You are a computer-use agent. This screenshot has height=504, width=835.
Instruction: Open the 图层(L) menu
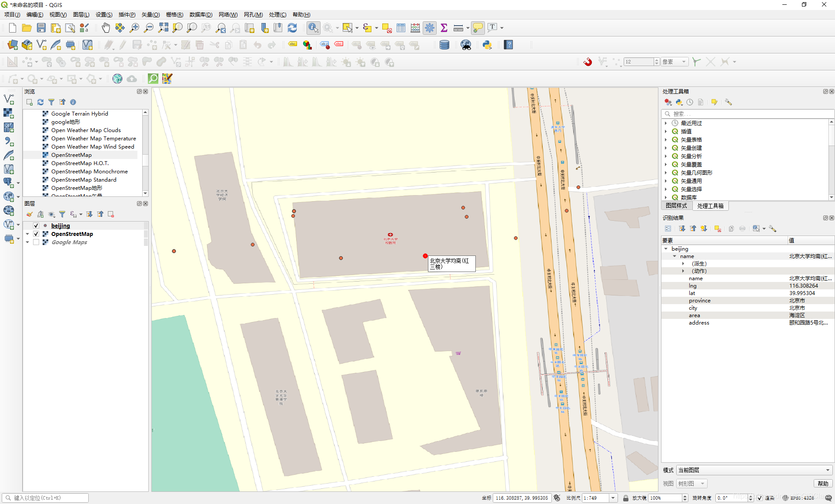point(81,14)
